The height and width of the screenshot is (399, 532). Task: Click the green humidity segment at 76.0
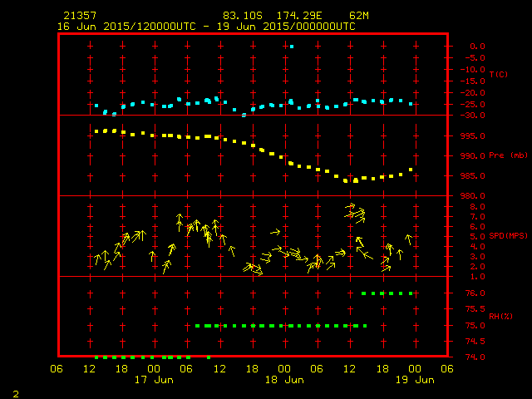(387, 293)
